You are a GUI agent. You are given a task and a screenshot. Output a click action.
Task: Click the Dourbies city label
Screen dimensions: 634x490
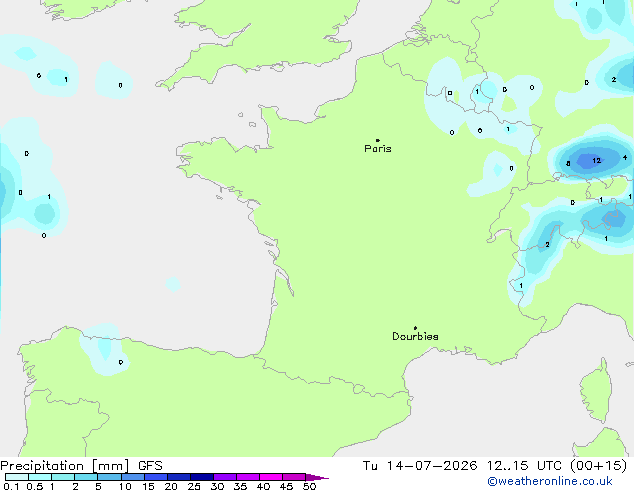tap(415, 336)
